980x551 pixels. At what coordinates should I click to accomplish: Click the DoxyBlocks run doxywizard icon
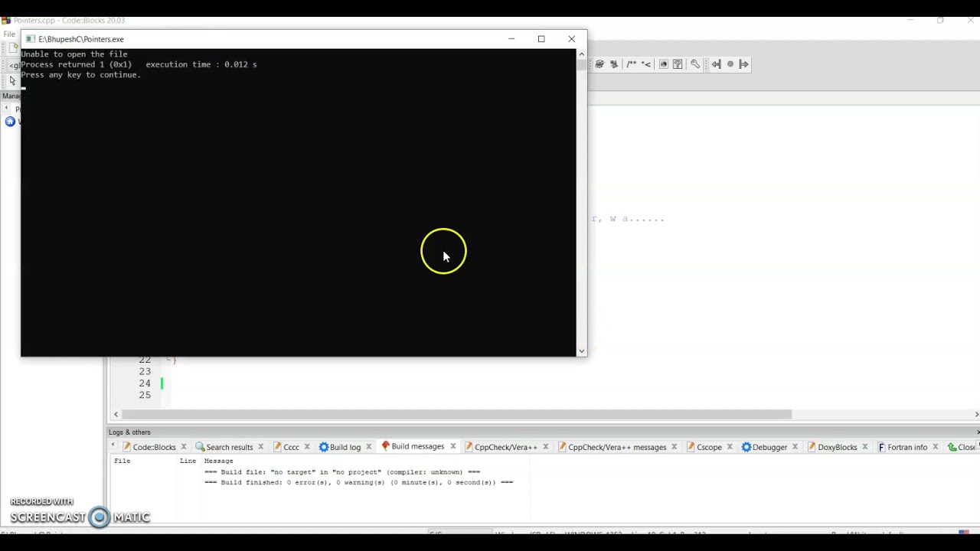pyautogui.click(x=599, y=64)
